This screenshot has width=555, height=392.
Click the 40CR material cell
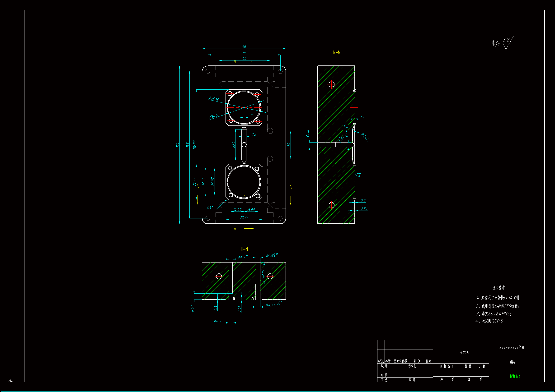(x=464, y=352)
